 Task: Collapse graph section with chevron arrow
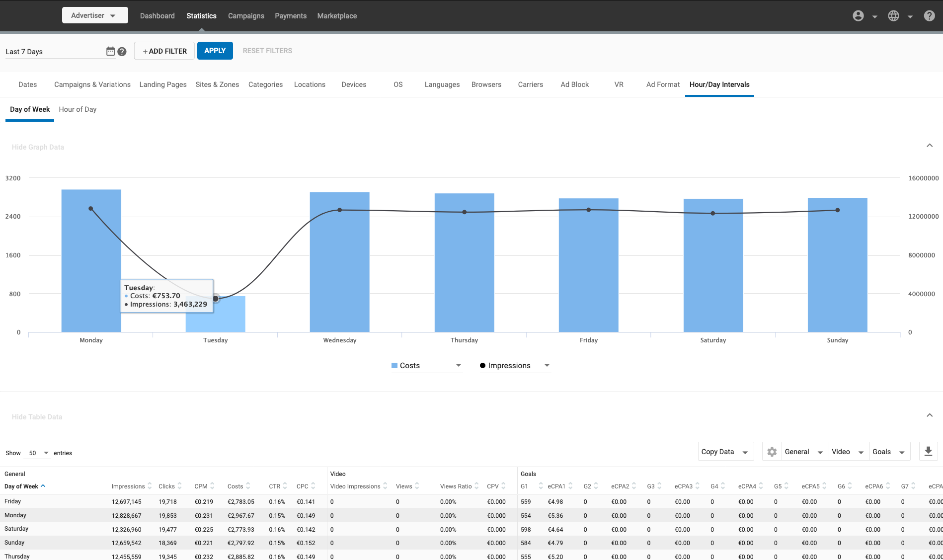(929, 146)
